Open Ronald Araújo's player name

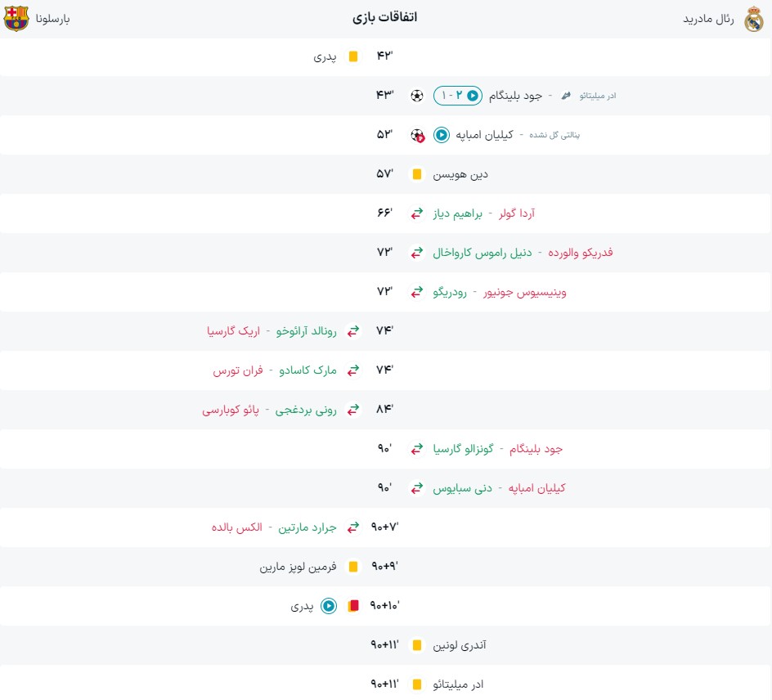pyautogui.click(x=307, y=331)
